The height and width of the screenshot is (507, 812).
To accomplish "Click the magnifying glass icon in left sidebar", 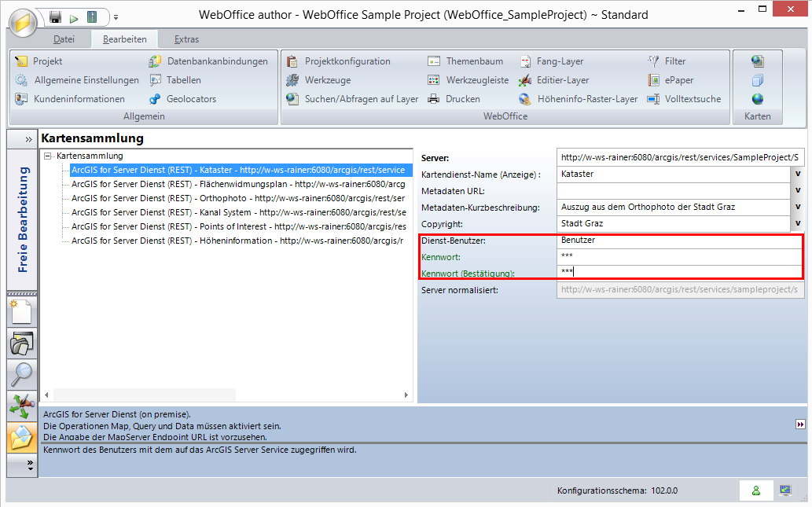I will coord(22,375).
